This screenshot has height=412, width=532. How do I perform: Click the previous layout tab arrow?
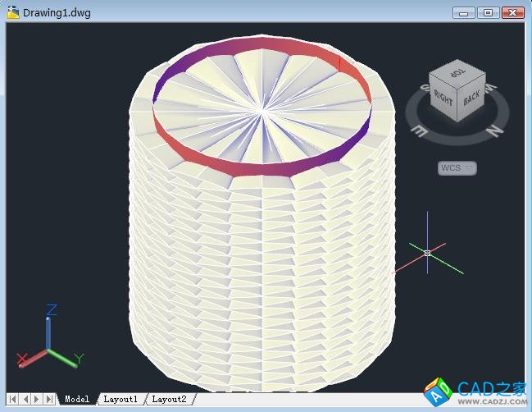click(25, 399)
